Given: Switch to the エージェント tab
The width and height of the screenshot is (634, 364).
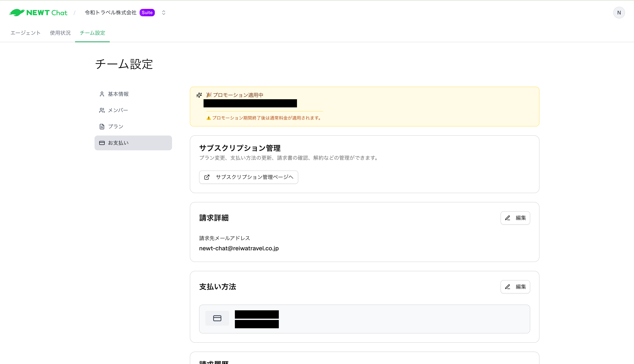Looking at the screenshot, I should [x=25, y=33].
